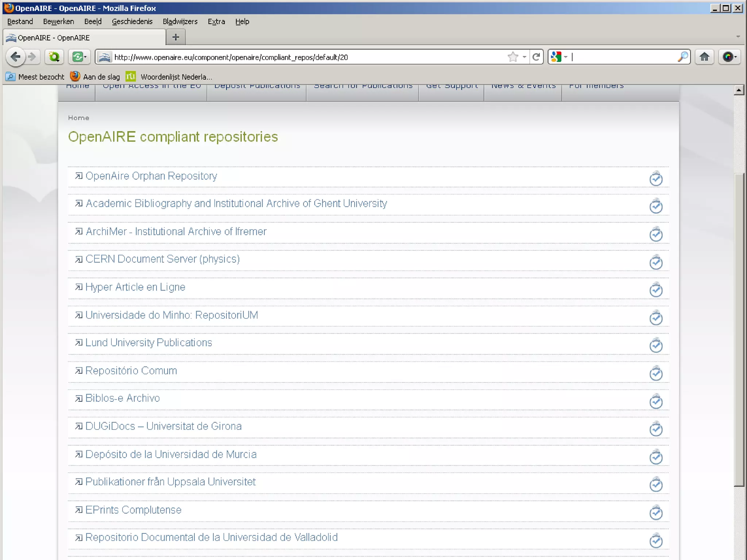Screen dimensions: 747x560
Task: Open the Bestand menu
Action: click(x=20, y=22)
